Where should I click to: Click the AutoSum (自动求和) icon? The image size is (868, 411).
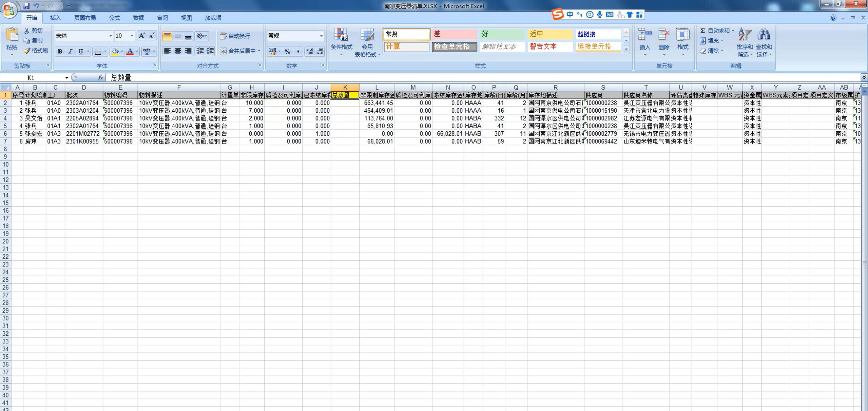[703, 31]
